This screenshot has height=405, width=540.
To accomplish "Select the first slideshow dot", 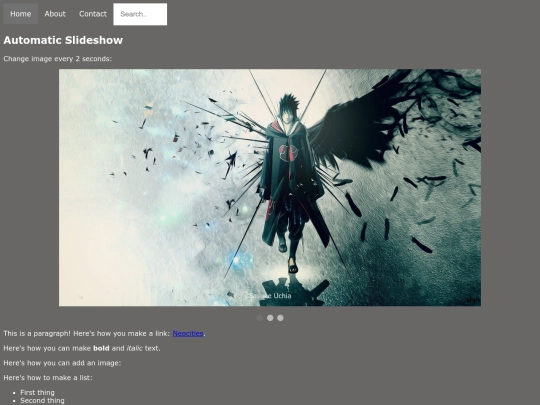I will pos(260,318).
